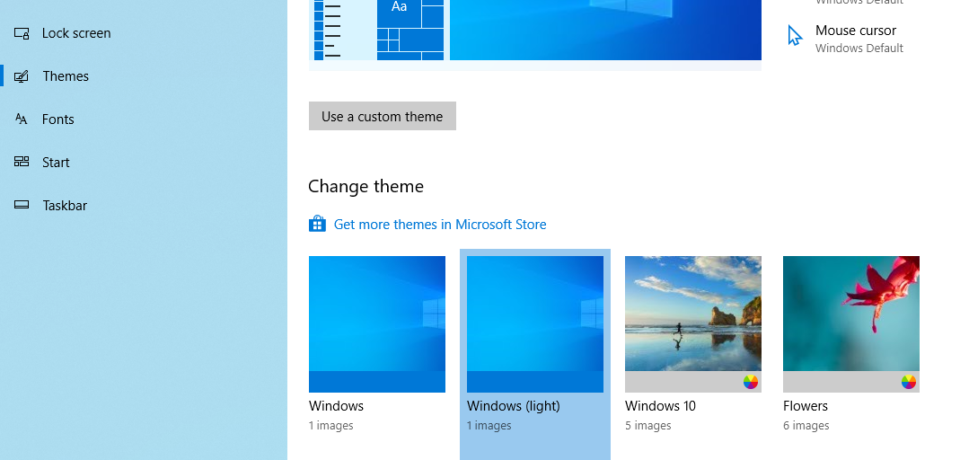Viewport: 960px width, 460px height.
Task: Click the Start tiles icon
Action: [21, 162]
